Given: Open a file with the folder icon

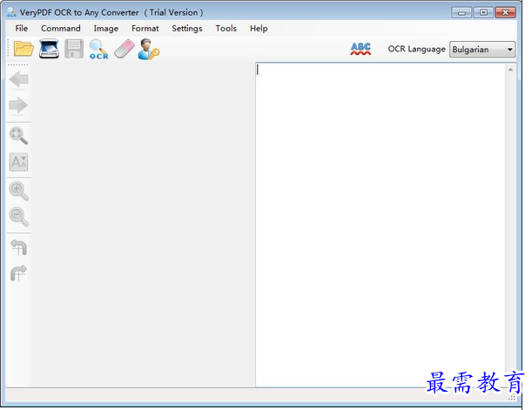Looking at the screenshot, I should tap(24, 49).
